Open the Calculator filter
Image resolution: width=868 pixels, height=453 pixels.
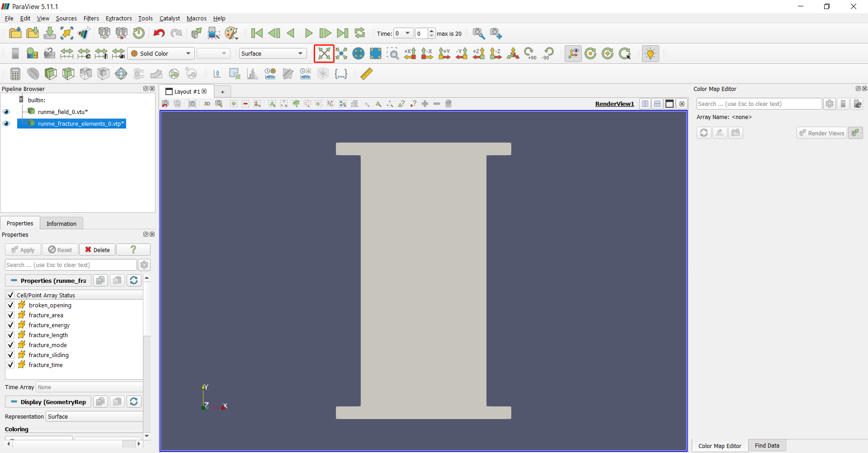pos(15,74)
